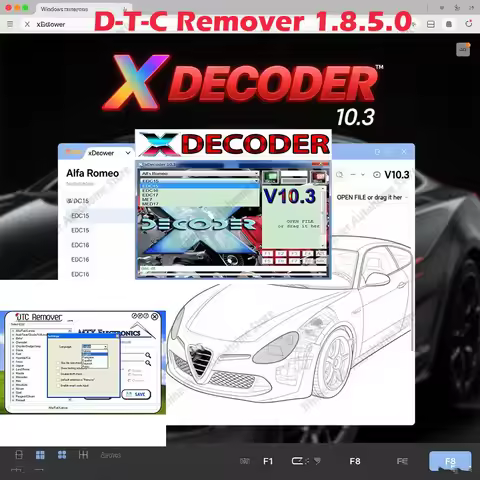Select Renault in DTC Remover brand tree
The height and width of the screenshot is (480, 480).
point(21,400)
